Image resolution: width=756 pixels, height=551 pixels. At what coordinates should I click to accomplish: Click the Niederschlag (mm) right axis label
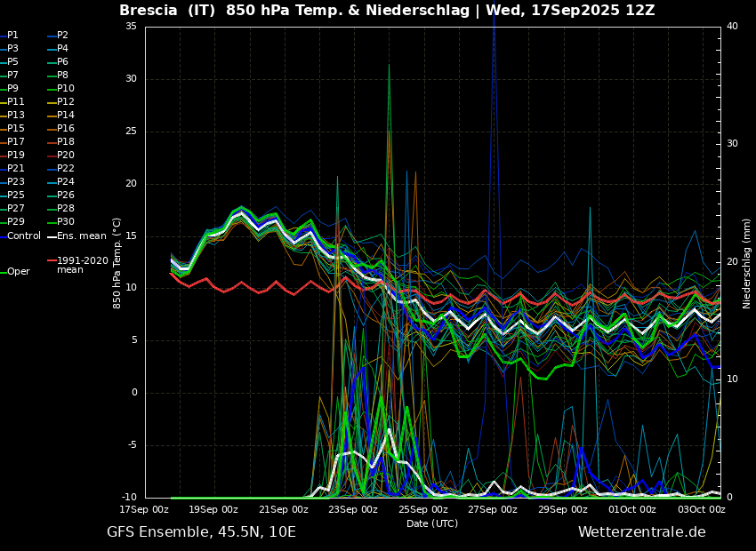click(x=747, y=263)
